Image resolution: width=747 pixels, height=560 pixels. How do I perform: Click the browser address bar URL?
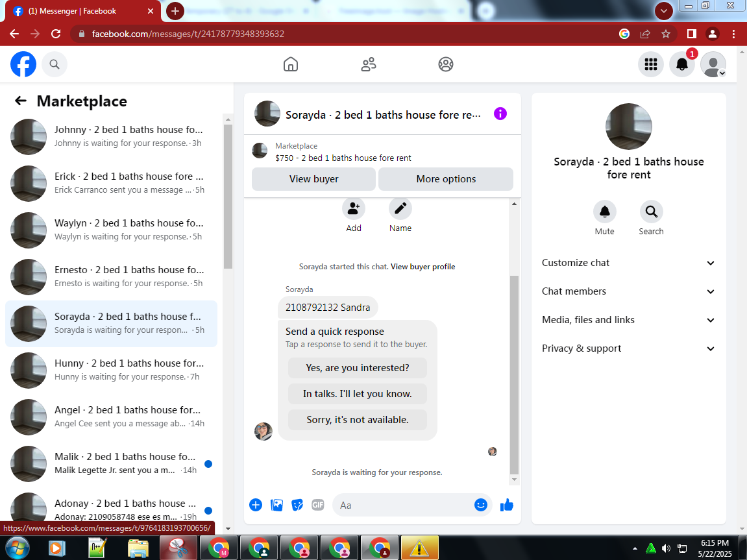(x=188, y=34)
